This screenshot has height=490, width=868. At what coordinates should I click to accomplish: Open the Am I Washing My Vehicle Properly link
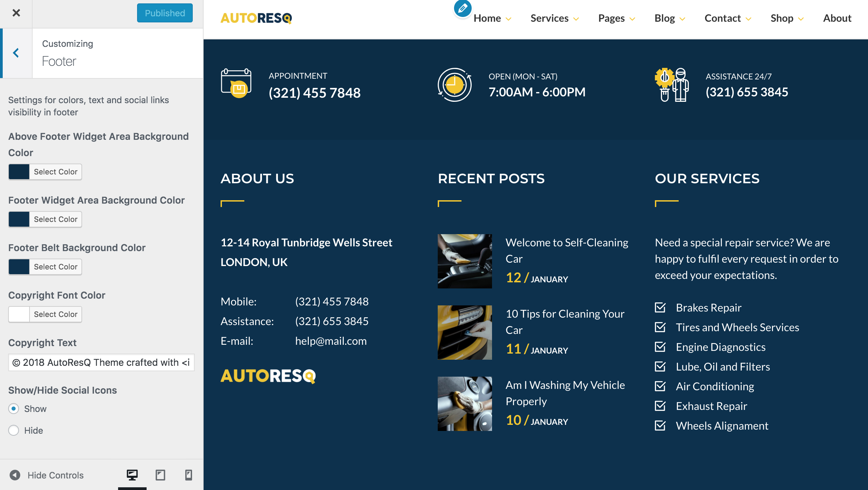coord(565,393)
